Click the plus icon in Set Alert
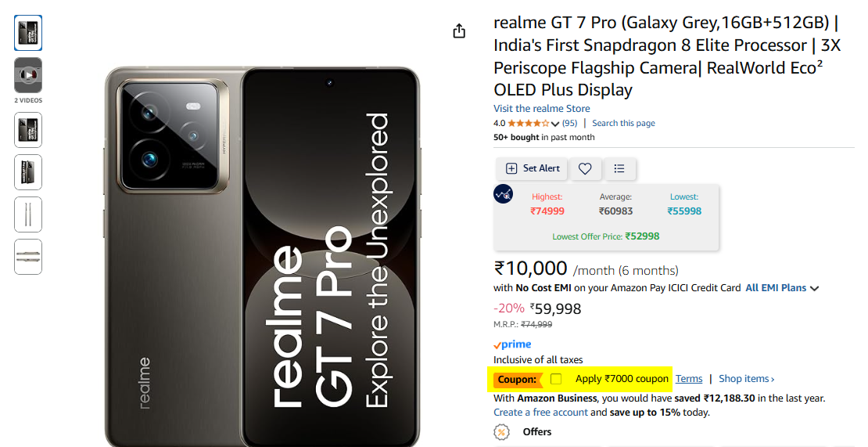The image size is (868, 447). click(x=511, y=168)
